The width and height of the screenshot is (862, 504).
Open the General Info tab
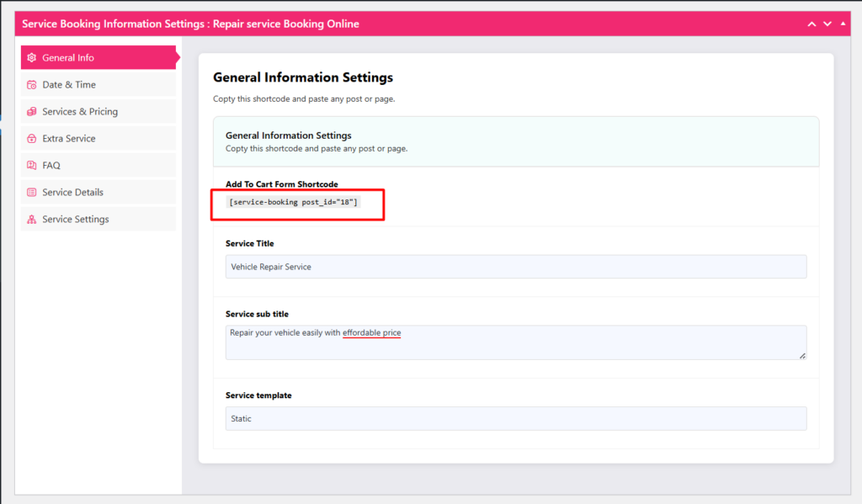pyautogui.click(x=99, y=58)
